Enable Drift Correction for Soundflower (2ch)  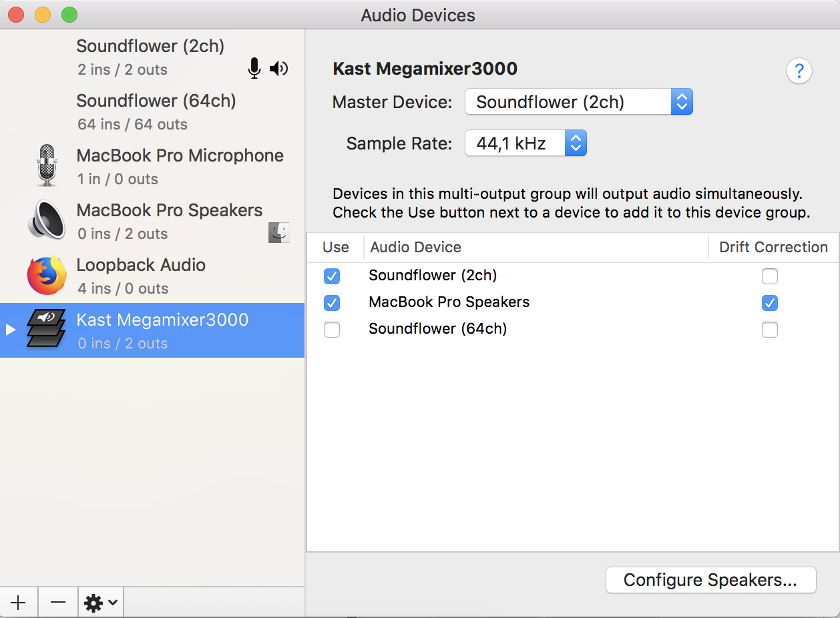769,276
